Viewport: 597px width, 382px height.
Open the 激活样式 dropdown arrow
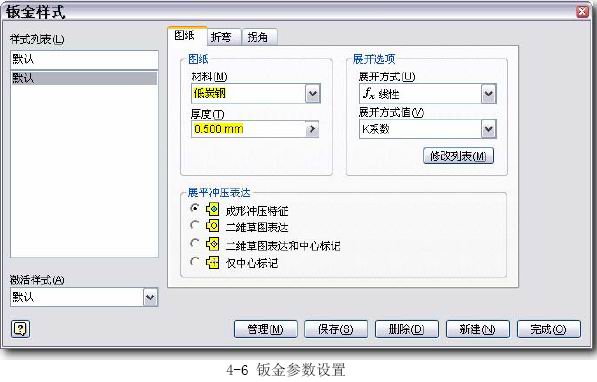(x=150, y=297)
